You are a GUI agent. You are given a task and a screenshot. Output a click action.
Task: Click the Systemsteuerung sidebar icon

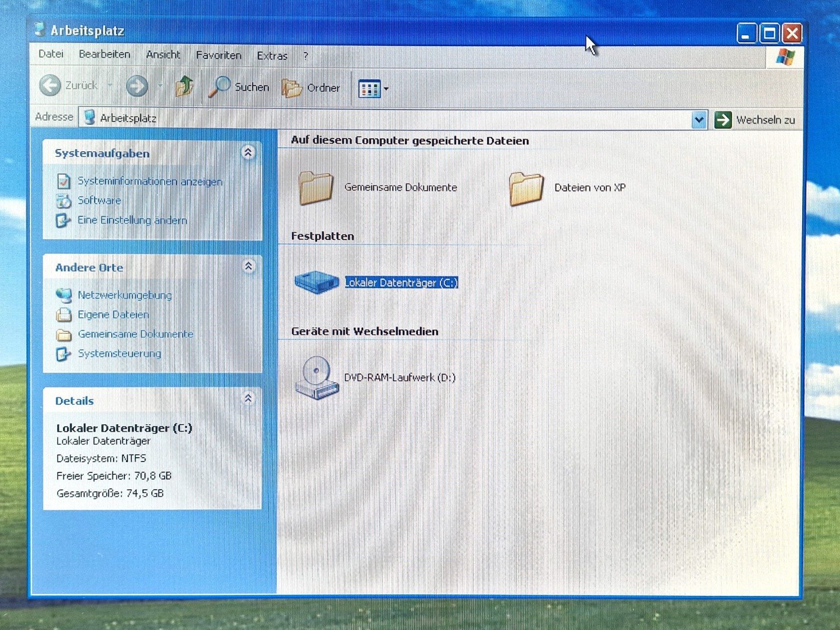tap(64, 354)
